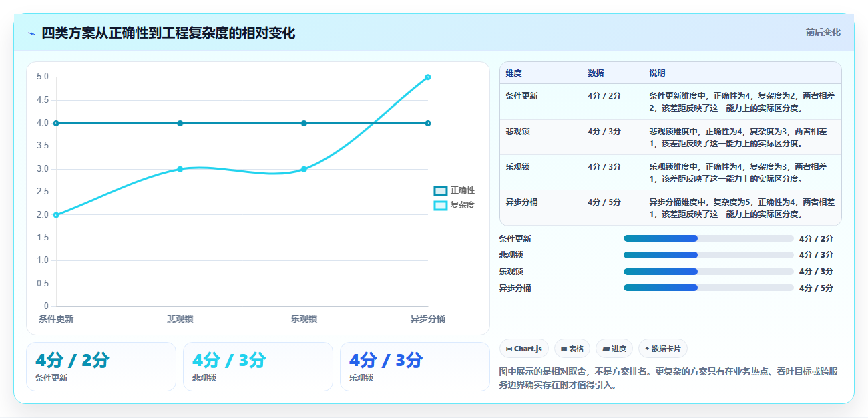Image resolution: width=868 pixels, height=418 pixels.
Task: Click the lightning icon beside the title
Action: click(31, 33)
